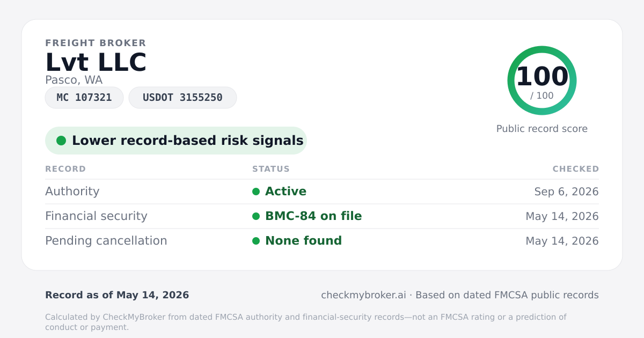
Task: Click the Lower record-based risk signals pill
Action: (175, 141)
